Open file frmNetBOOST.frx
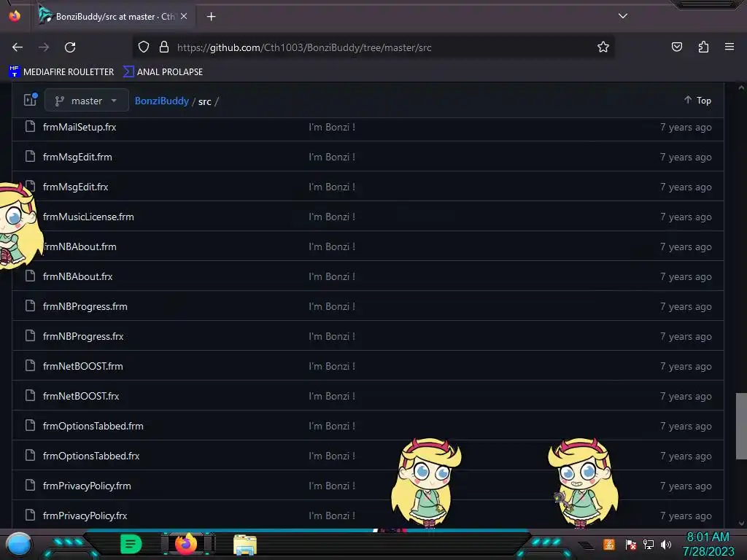 tap(81, 396)
